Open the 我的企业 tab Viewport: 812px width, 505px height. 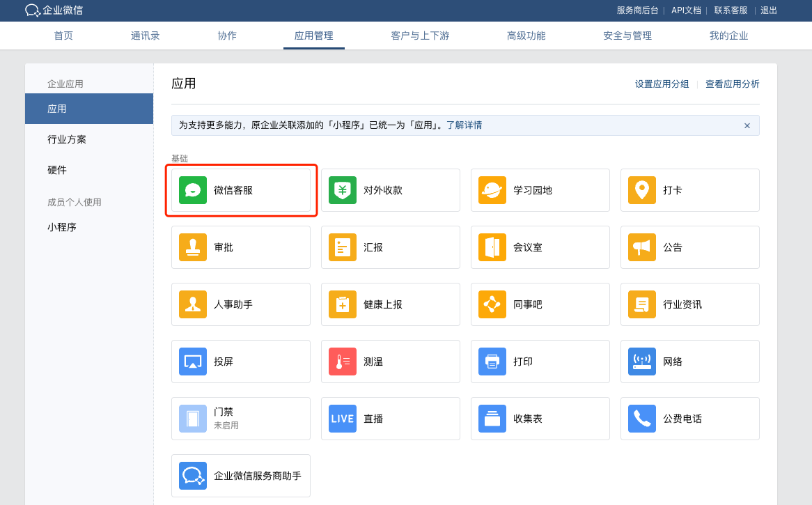[x=728, y=36]
